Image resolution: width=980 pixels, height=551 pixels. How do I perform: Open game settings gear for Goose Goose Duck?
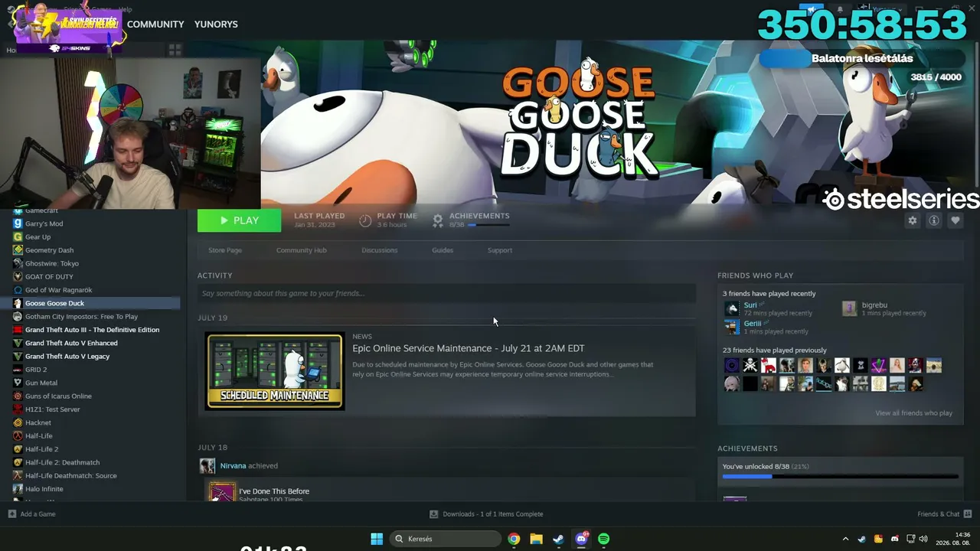coord(913,220)
